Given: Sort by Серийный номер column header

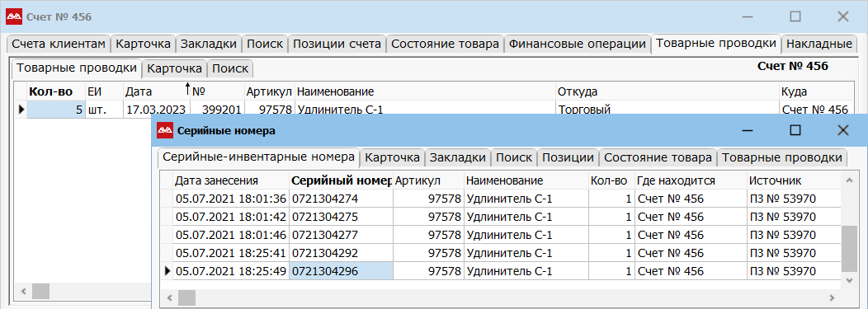Looking at the screenshot, I should (x=341, y=180).
